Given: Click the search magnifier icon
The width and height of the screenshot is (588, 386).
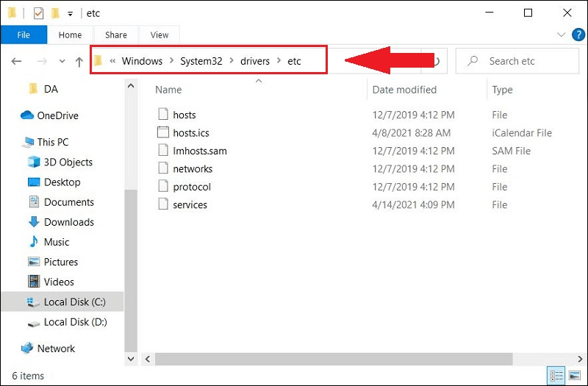Looking at the screenshot, I should pyautogui.click(x=473, y=61).
